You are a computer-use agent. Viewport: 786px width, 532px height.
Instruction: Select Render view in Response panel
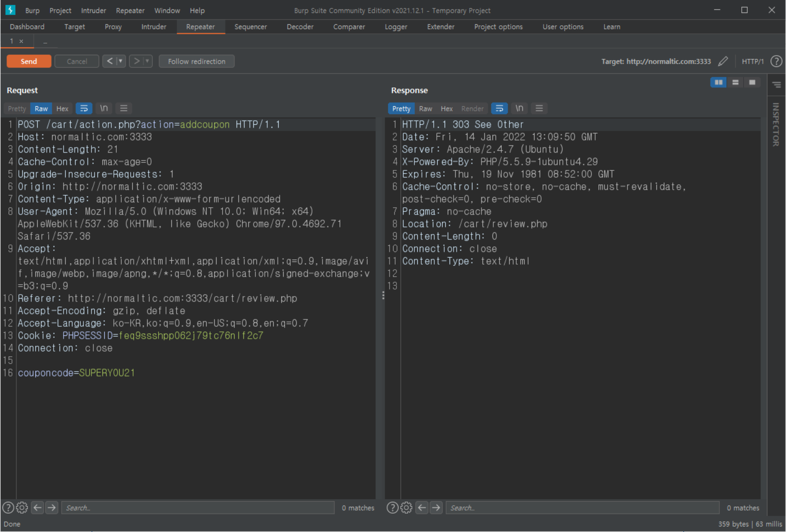tap(472, 109)
